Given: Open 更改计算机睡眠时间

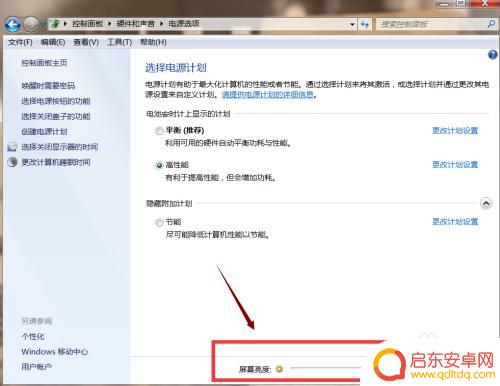Looking at the screenshot, I should coord(56,162).
